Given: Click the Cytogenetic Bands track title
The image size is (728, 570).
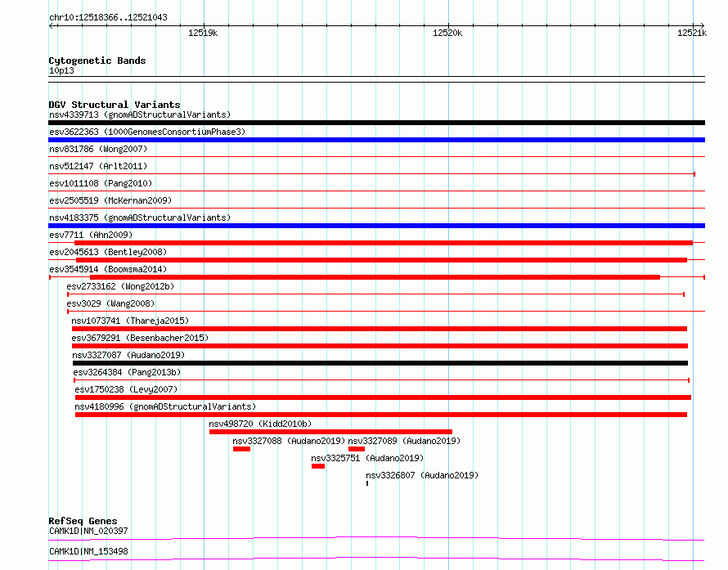Looking at the screenshot, I should 97,61.
